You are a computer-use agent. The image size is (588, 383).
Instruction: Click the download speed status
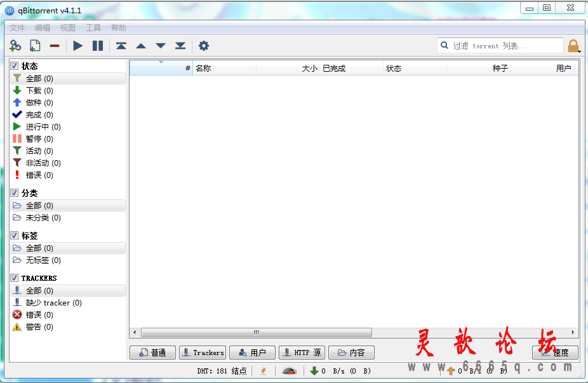tap(340, 371)
